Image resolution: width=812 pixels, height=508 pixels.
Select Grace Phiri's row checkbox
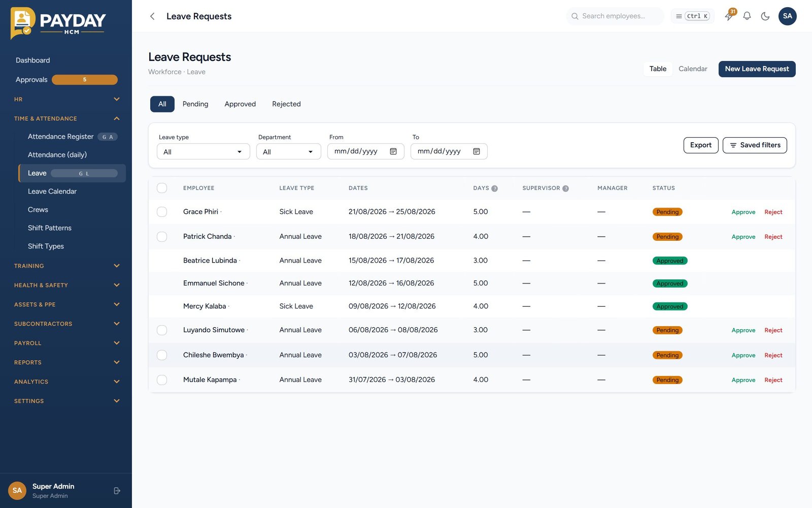tap(162, 212)
